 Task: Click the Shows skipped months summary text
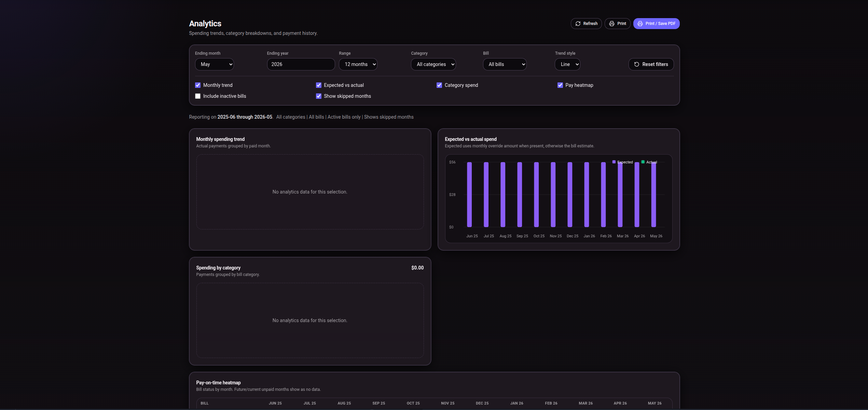(x=389, y=117)
